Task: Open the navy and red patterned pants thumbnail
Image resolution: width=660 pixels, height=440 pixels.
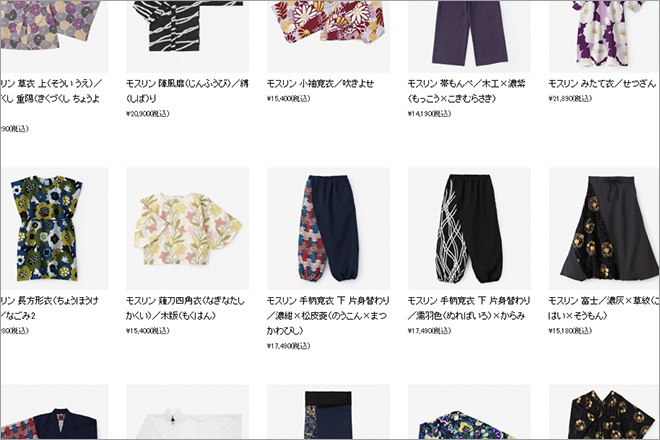Action: 328,229
